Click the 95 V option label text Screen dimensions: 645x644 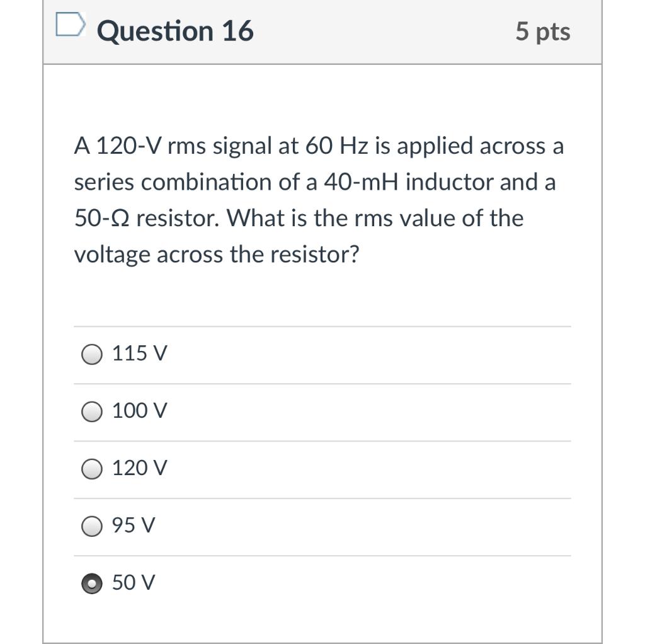134,526
